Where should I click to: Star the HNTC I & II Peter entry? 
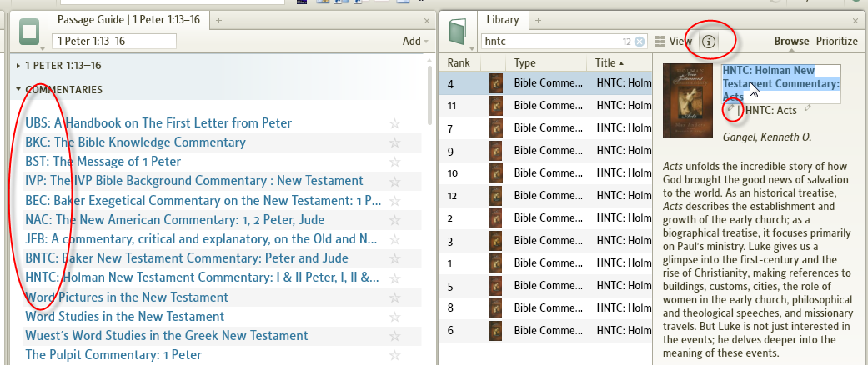coord(394,278)
